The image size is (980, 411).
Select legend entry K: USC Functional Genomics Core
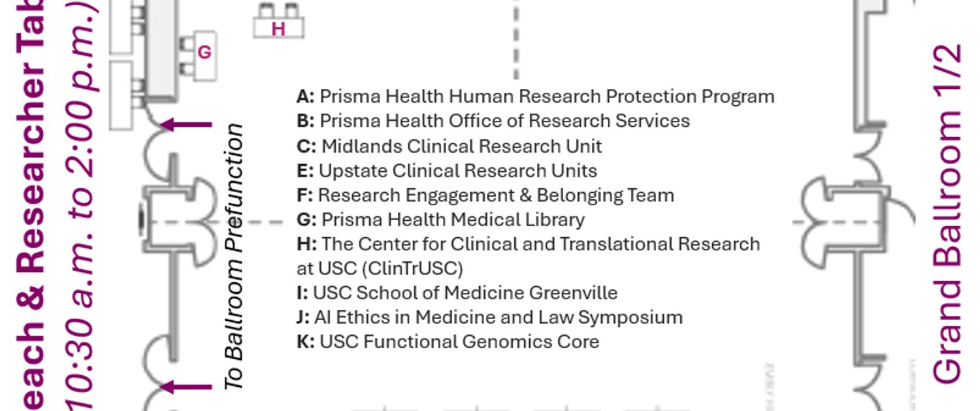(448, 342)
